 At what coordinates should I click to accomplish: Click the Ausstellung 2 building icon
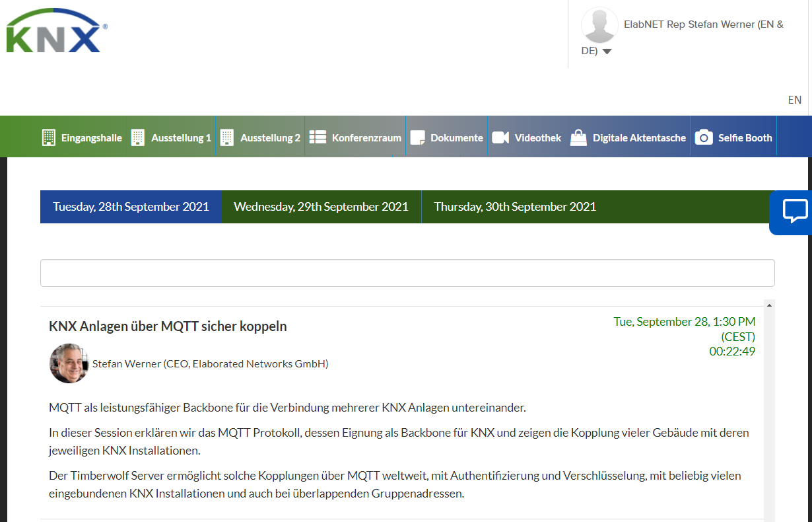(226, 137)
